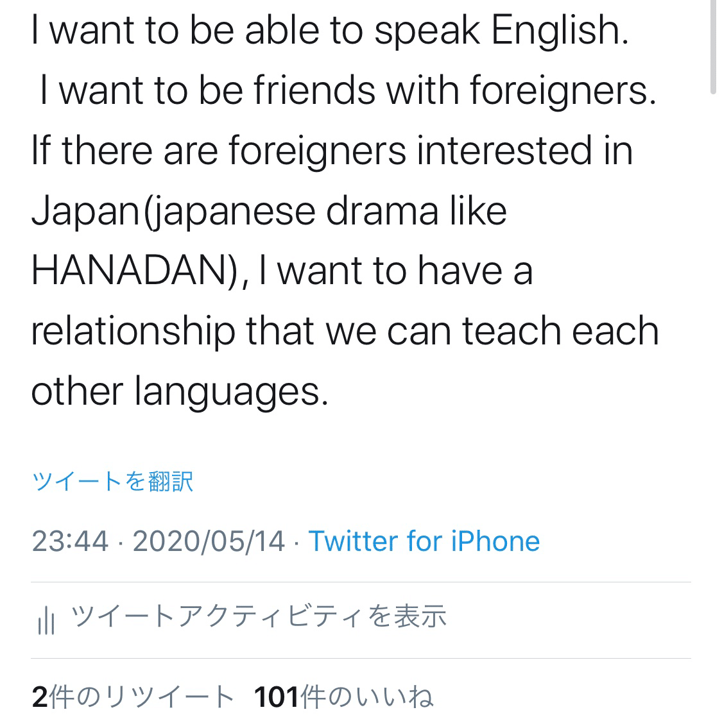View the 2件のリツイート retweet list
This screenshot has width=722, height=728.
pyautogui.click(x=133, y=697)
